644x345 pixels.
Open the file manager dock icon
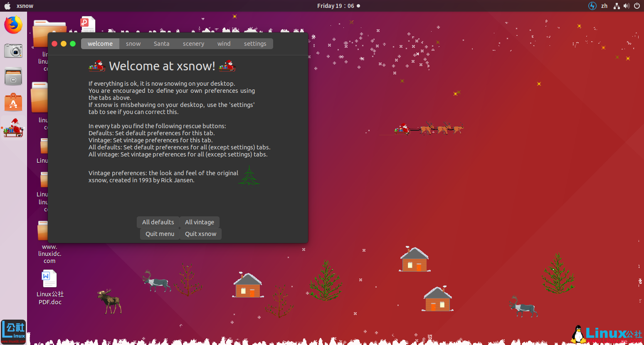(13, 77)
